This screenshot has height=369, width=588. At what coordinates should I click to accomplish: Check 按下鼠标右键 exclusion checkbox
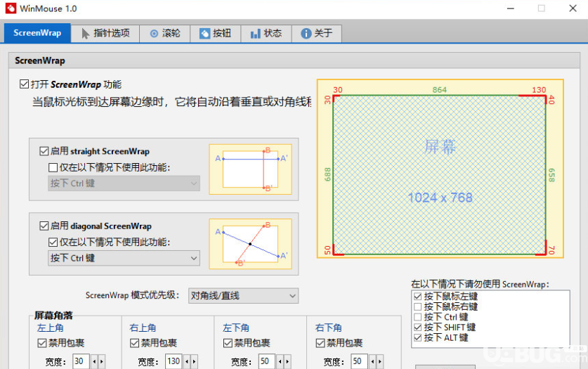pyautogui.click(x=418, y=306)
